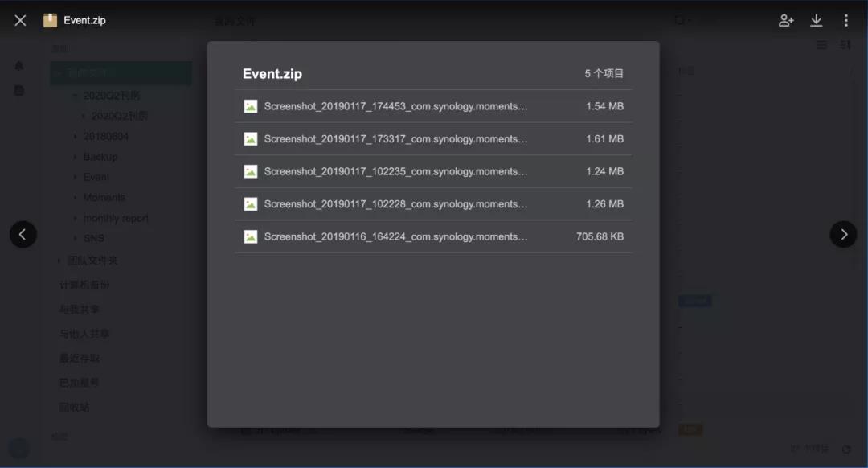
Task: Click the image icon of Screenshot_20190116_164224
Action: [251, 236]
